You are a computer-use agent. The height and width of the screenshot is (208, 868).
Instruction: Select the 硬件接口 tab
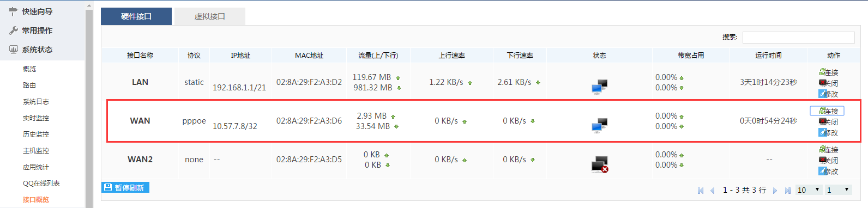click(x=136, y=16)
